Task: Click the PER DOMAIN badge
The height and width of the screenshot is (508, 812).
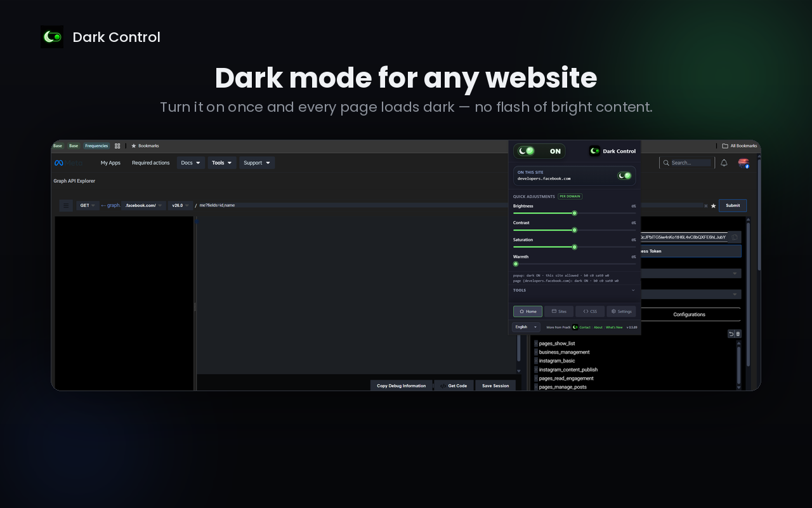Action: (570, 197)
